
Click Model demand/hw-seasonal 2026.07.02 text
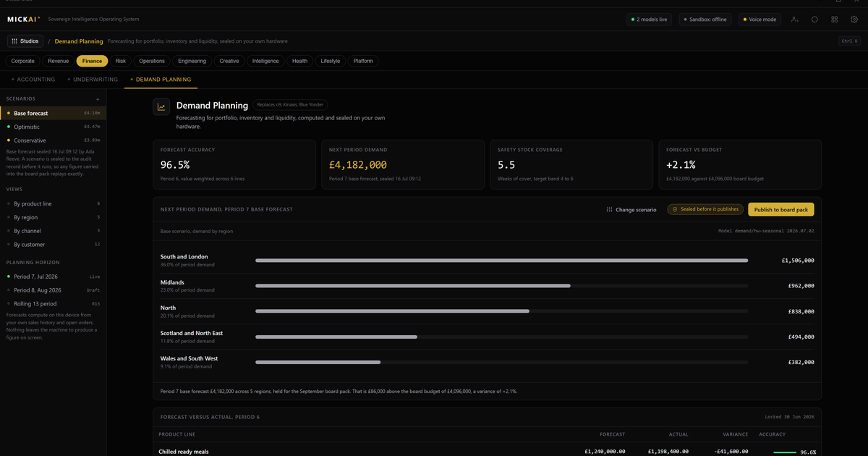pos(766,231)
